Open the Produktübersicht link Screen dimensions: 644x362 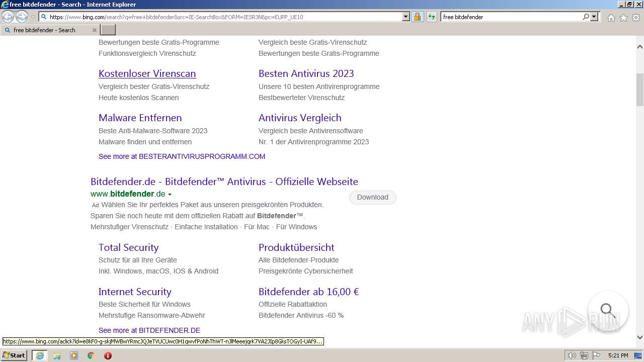296,247
